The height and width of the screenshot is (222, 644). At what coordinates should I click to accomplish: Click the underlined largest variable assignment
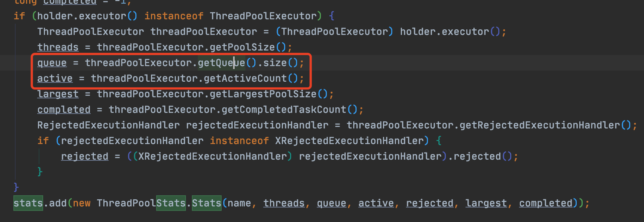(58, 94)
